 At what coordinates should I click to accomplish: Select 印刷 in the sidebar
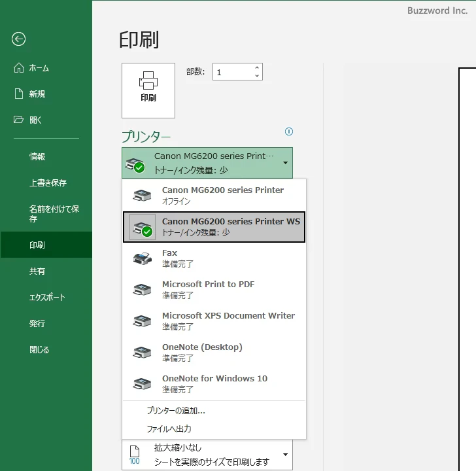46,245
